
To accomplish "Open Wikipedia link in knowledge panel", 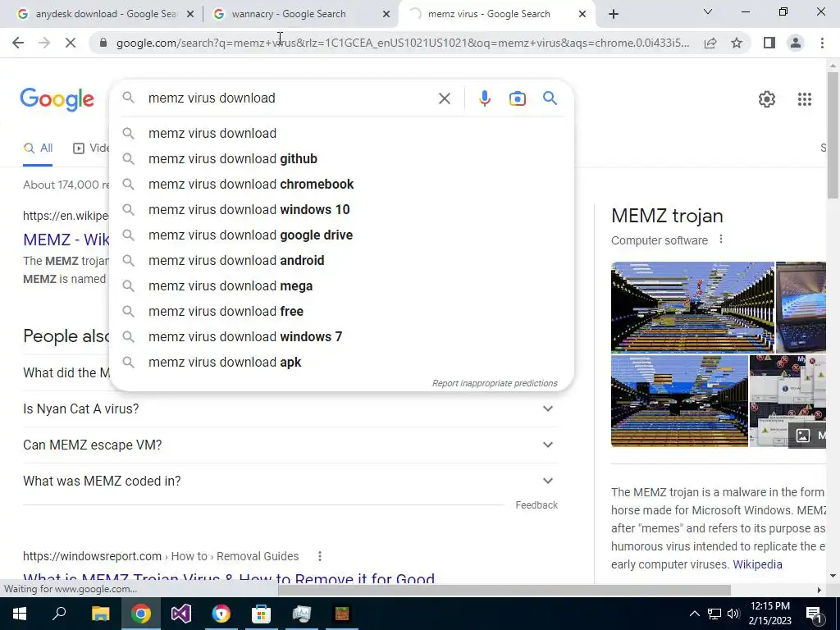I will click(x=757, y=564).
